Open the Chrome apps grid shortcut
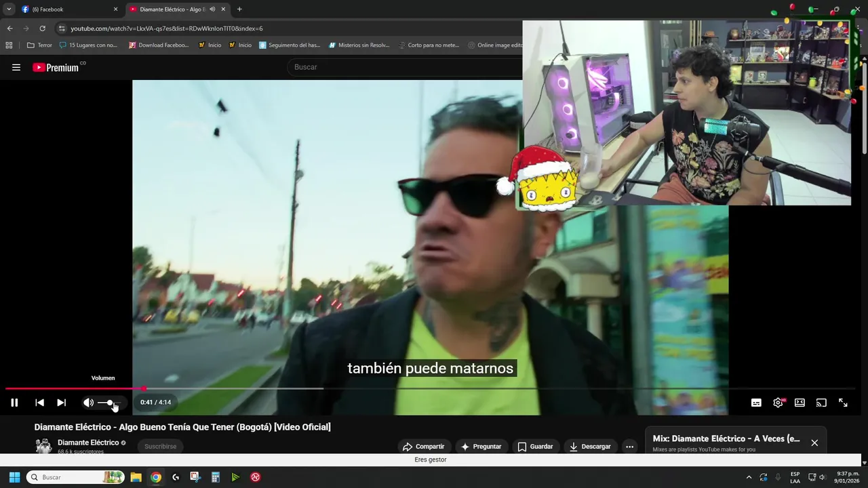 9,45
